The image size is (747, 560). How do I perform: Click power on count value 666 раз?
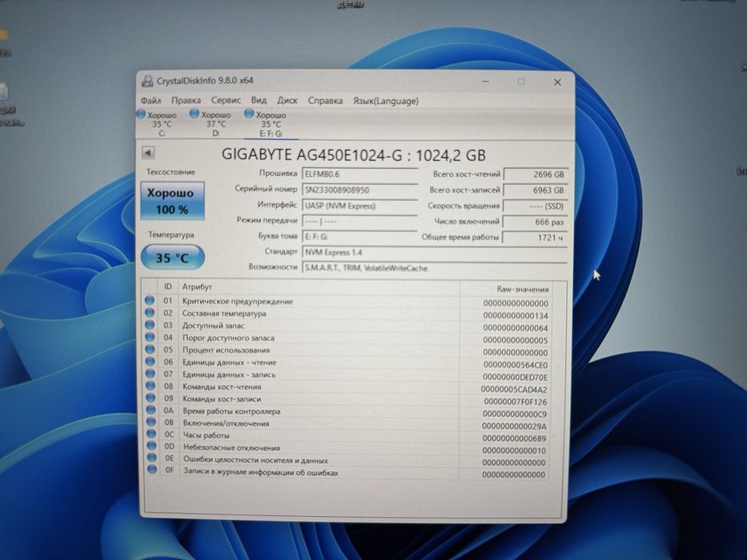coord(536,222)
